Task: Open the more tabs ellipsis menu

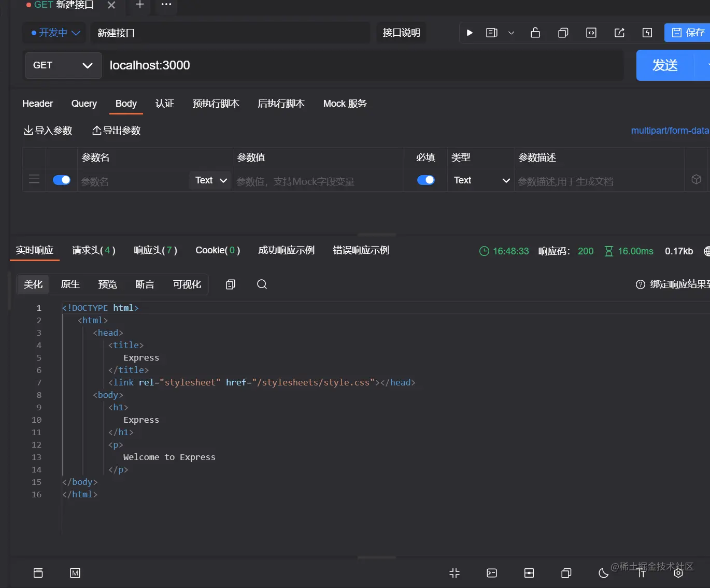Action: pos(166,5)
